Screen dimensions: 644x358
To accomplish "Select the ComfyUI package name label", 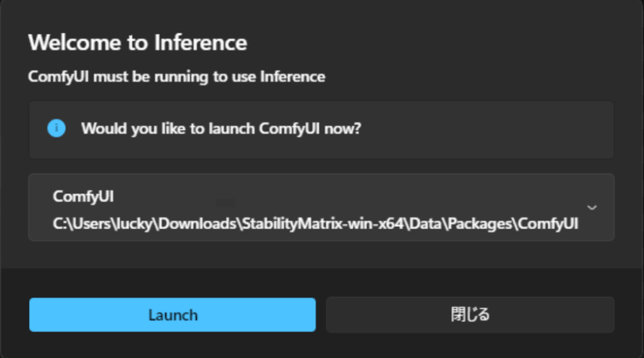I will [x=84, y=197].
